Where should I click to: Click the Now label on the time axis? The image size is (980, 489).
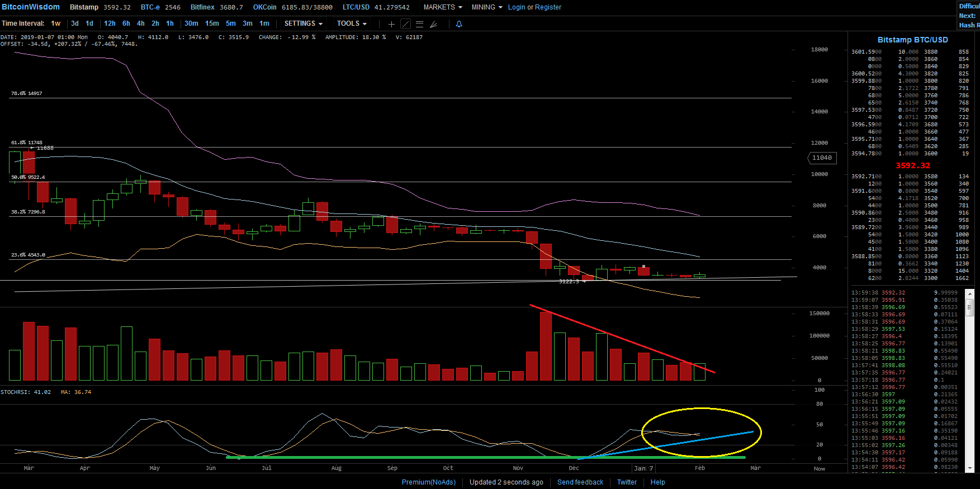(820, 469)
